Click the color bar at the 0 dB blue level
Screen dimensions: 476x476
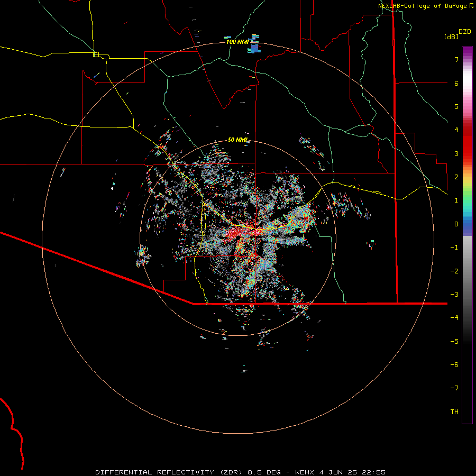pyautogui.click(x=467, y=224)
